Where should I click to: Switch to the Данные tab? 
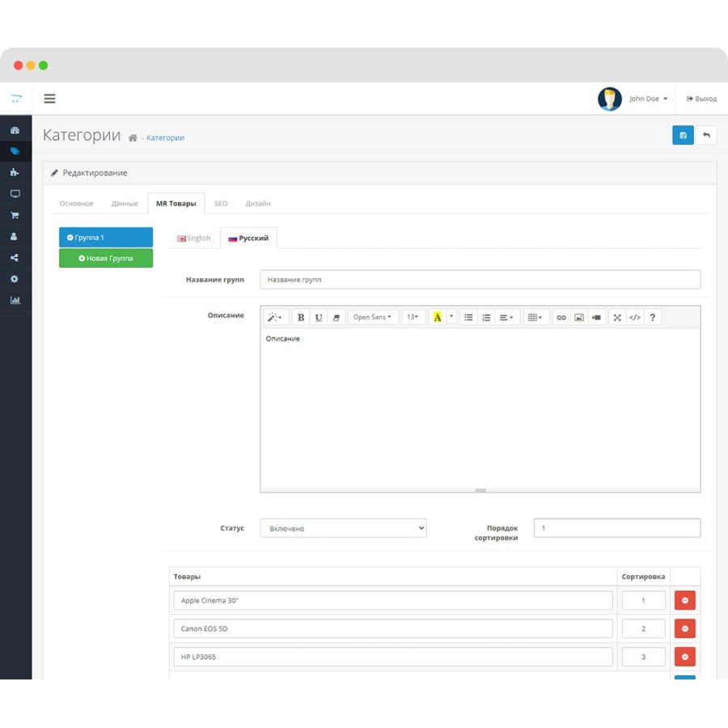(125, 203)
